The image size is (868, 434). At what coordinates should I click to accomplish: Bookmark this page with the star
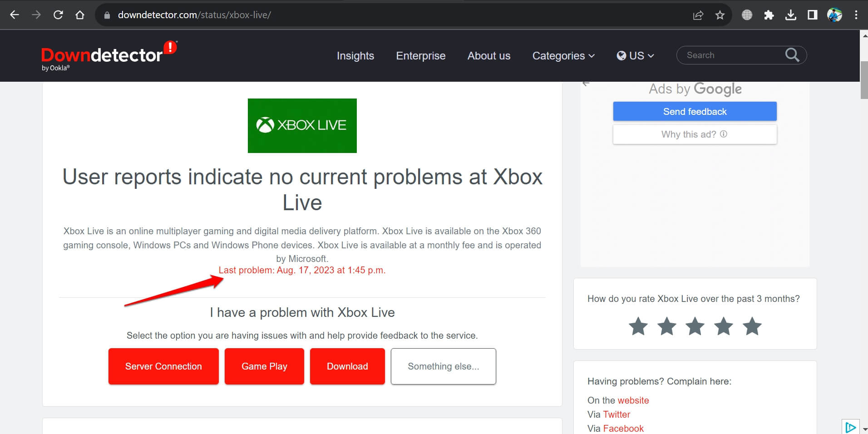click(x=720, y=15)
